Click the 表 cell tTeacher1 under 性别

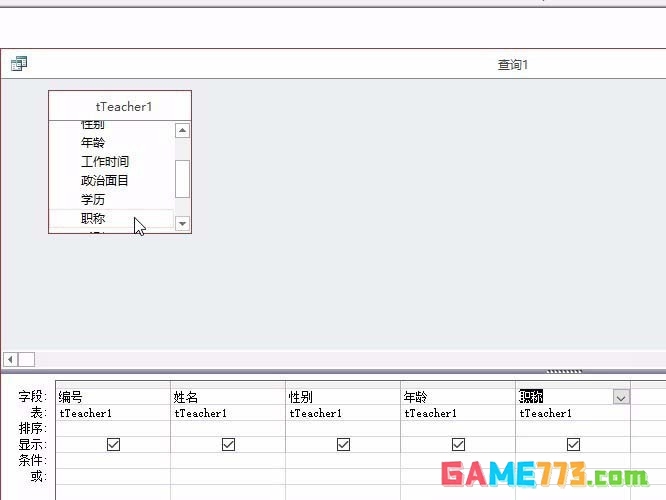[343, 413]
